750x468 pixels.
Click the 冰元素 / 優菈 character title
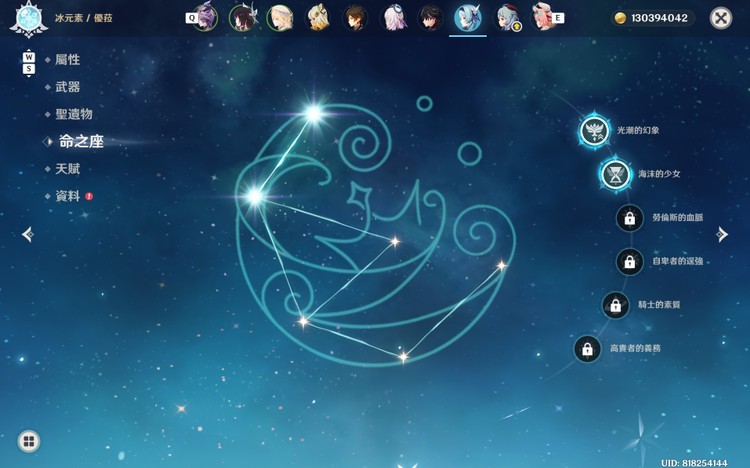(84, 18)
